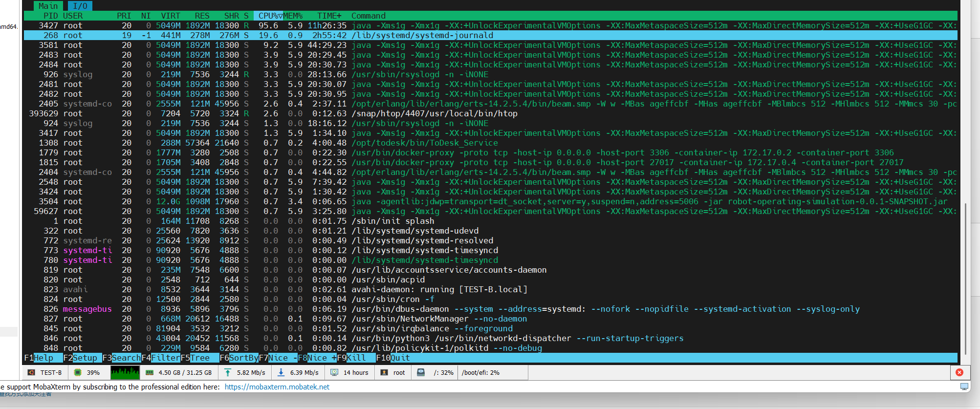
Task: Select docker-proxy row for port 27017
Action: 491,162
